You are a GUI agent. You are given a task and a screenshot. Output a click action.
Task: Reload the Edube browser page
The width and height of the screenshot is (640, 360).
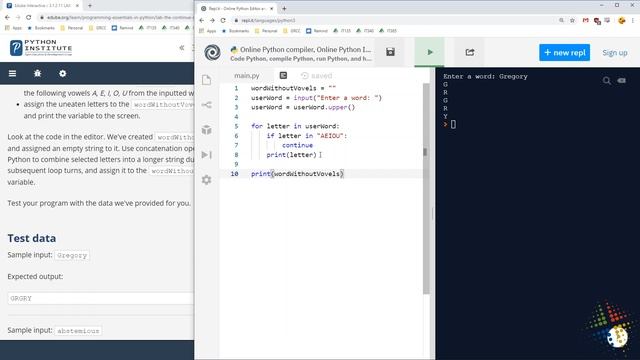point(29,18)
